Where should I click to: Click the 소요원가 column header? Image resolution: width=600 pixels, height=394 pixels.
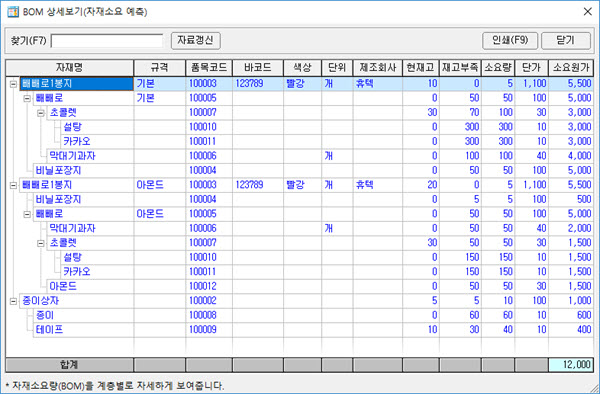tap(571, 68)
